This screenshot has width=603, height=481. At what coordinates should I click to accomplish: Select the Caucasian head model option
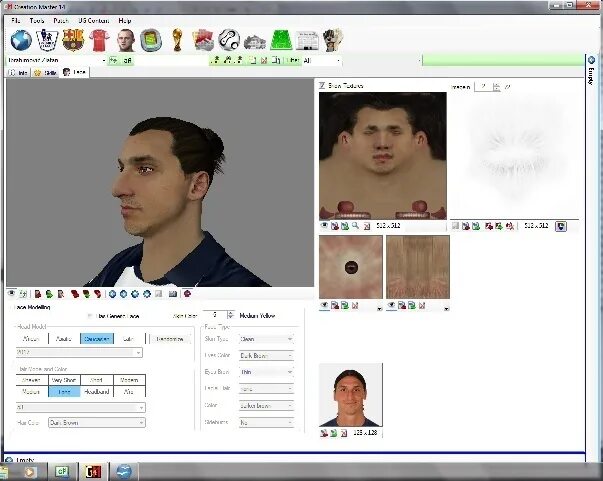pos(97,339)
